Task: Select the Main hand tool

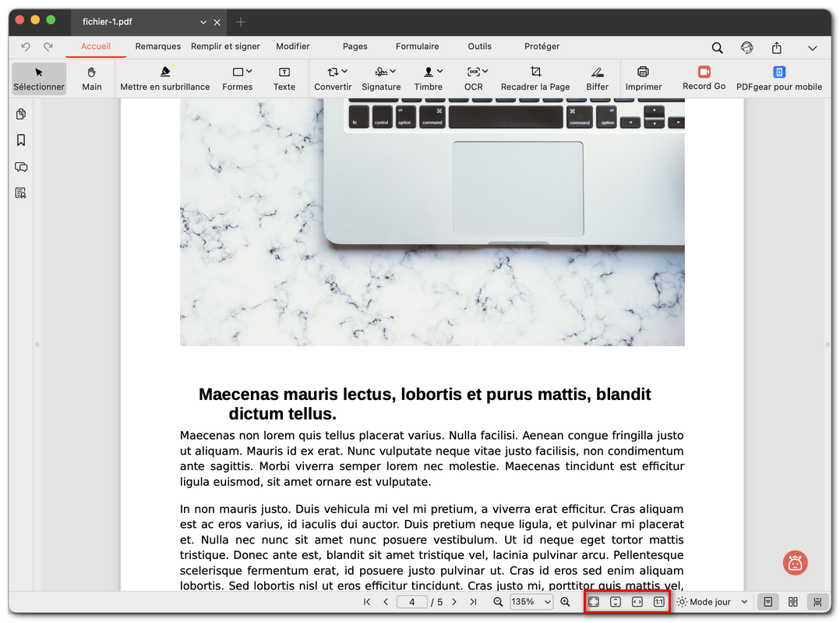Action: click(92, 78)
